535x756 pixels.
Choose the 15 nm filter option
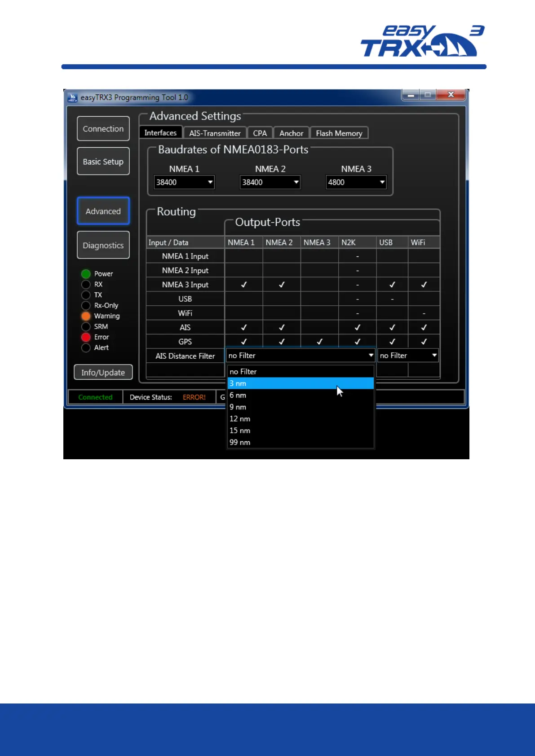301,430
